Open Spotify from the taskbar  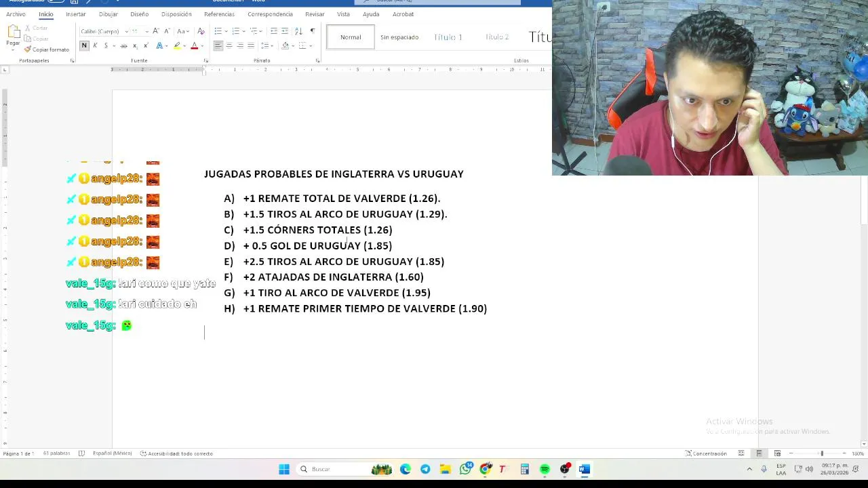pos(545,469)
